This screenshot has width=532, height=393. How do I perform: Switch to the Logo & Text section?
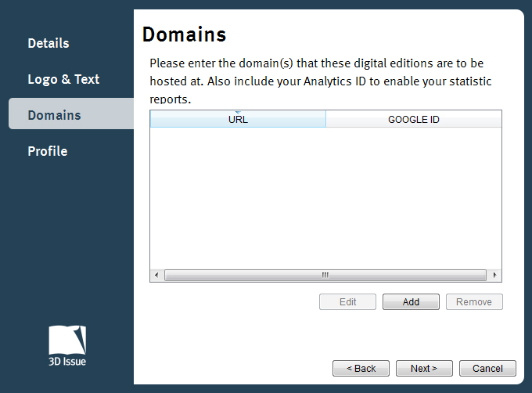click(x=63, y=79)
